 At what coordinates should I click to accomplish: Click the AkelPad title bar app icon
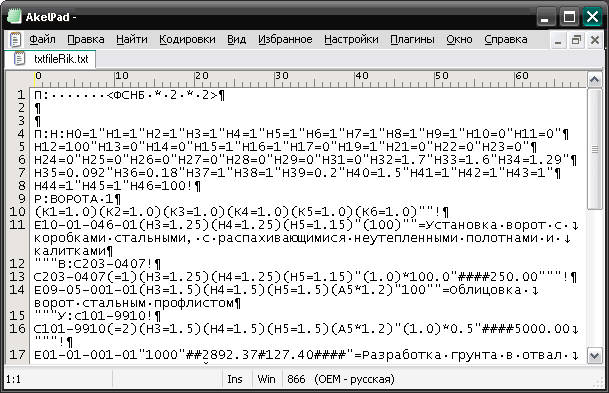pyautogui.click(x=14, y=17)
